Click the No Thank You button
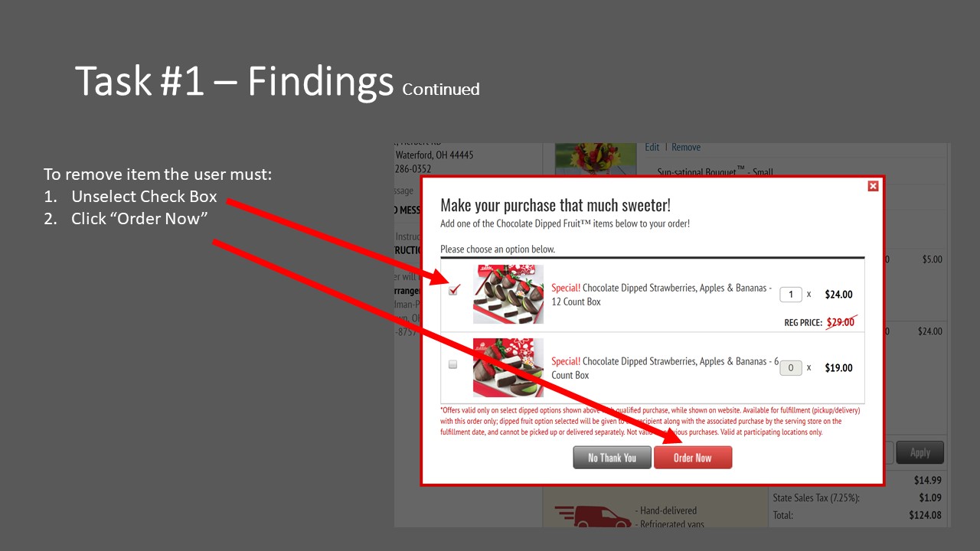The width and height of the screenshot is (980, 551). (x=612, y=458)
